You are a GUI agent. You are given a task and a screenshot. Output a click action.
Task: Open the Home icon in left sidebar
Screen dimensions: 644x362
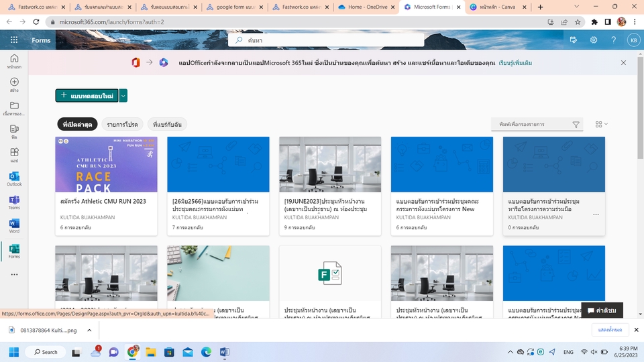(14, 61)
